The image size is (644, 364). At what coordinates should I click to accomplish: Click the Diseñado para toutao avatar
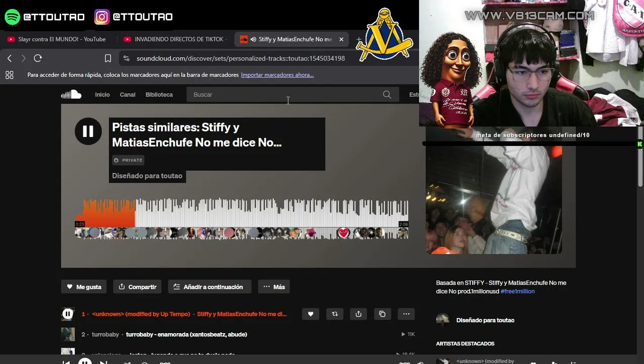click(443, 320)
